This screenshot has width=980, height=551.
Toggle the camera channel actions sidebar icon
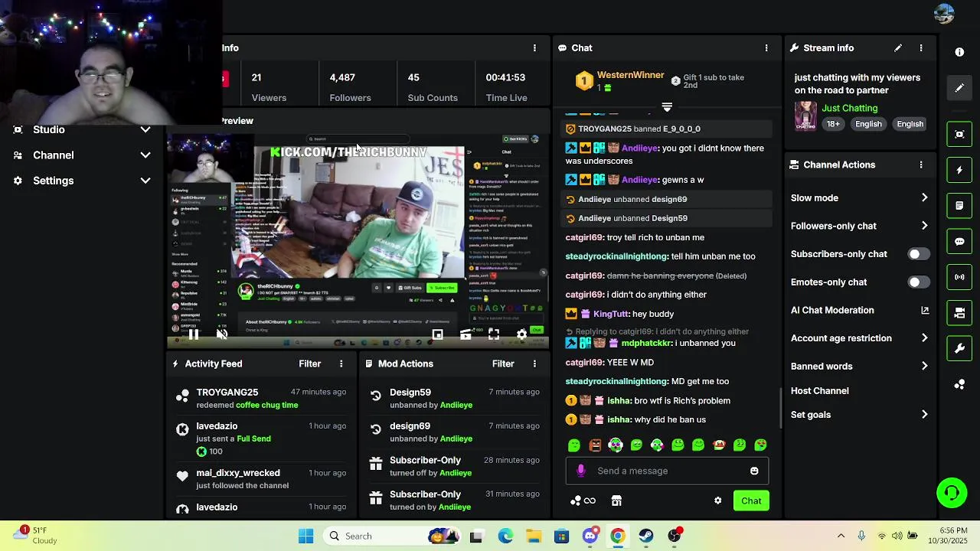(x=959, y=313)
